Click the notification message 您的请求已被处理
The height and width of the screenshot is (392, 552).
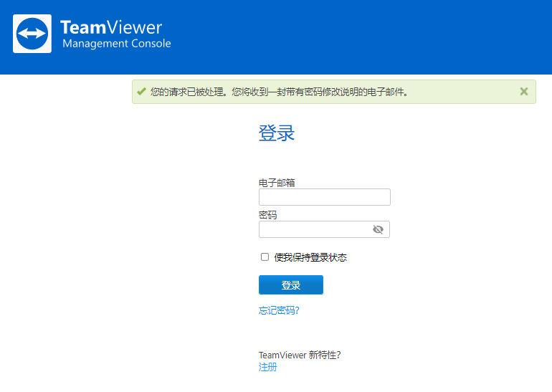pyautogui.click(x=279, y=92)
